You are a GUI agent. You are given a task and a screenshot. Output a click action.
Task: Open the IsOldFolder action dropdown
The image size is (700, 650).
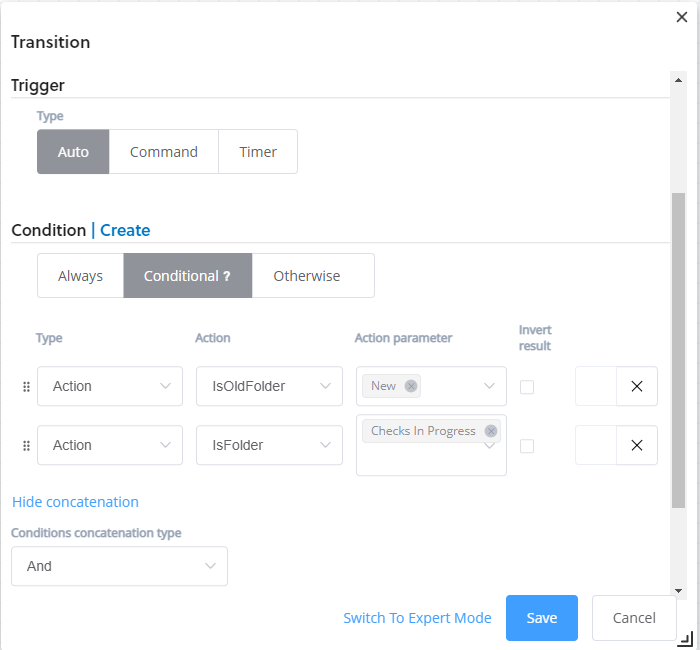pos(269,386)
